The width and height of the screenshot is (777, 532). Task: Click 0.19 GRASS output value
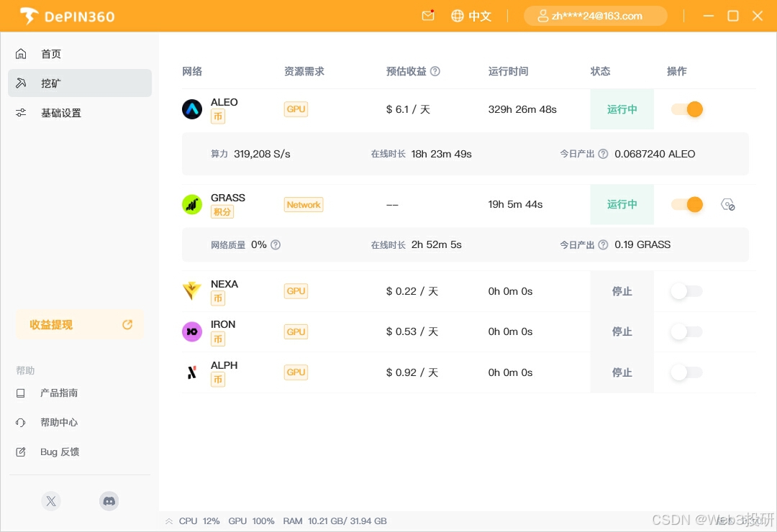click(642, 244)
